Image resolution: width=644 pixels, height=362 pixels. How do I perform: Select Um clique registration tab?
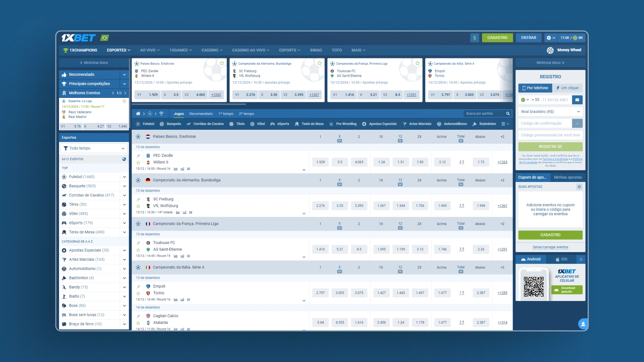click(568, 88)
